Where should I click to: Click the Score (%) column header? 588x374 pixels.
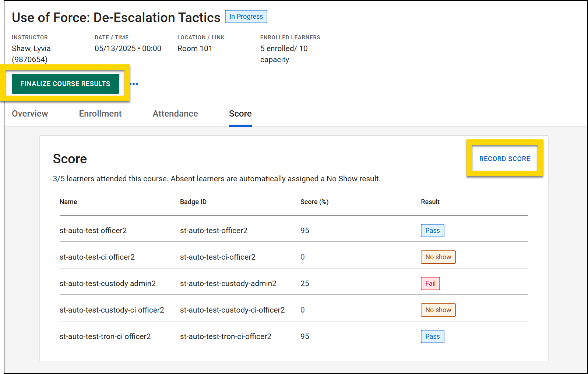tap(314, 202)
